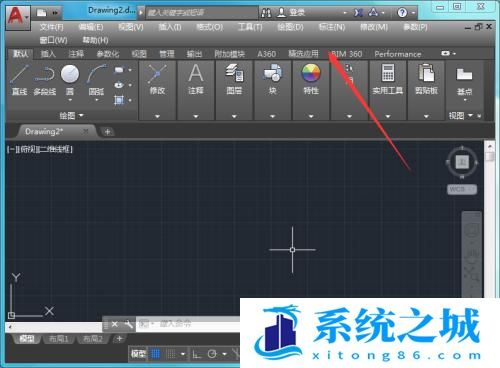Click the Help question mark icon
Screen dimensions: 500x368
(x=402, y=13)
